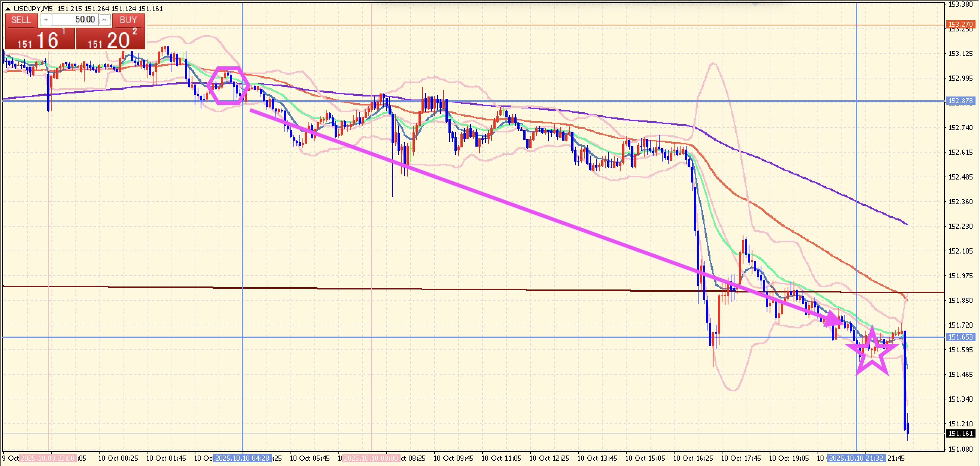Image resolution: width=980 pixels, height=466 pixels.
Task: Click the sell price 151.16 tile
Action: tap(40, 40)
